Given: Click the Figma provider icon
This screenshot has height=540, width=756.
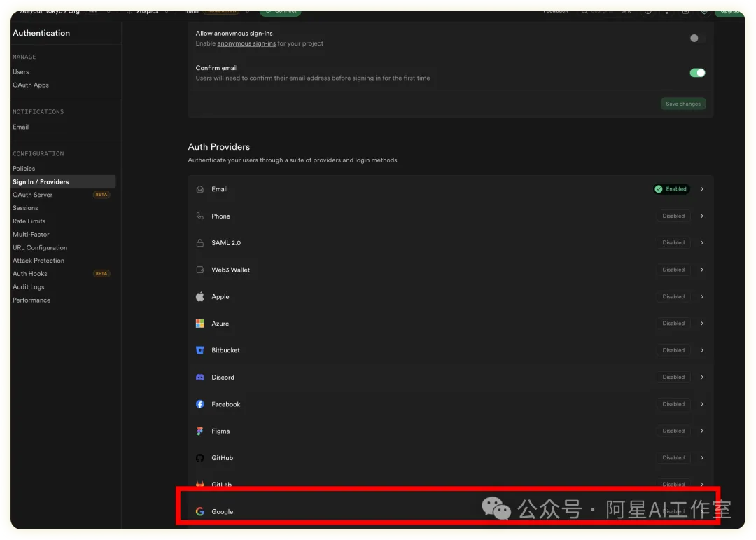Looking at the screenshot, I should tap(199, 431).
